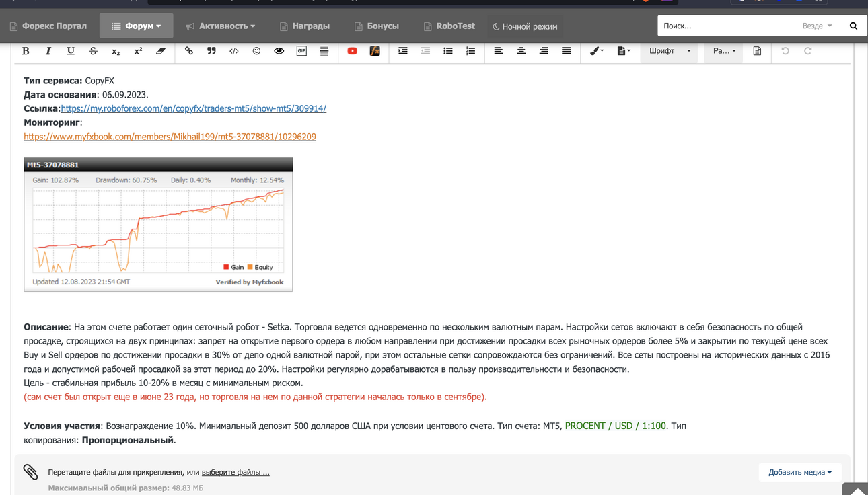This screenshot has height=495, width=868.
Task: Open the text color brush dropdown
Action: [x=596, y=51]
